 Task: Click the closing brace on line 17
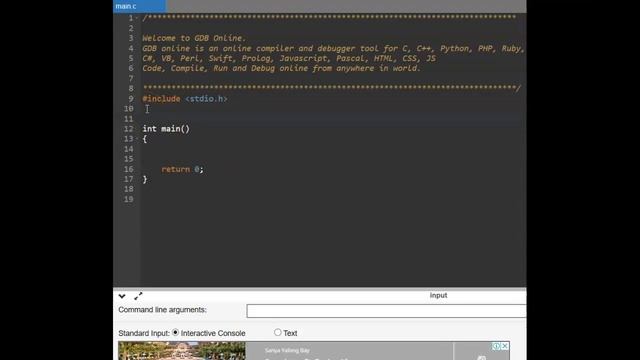tap(145, 179)
